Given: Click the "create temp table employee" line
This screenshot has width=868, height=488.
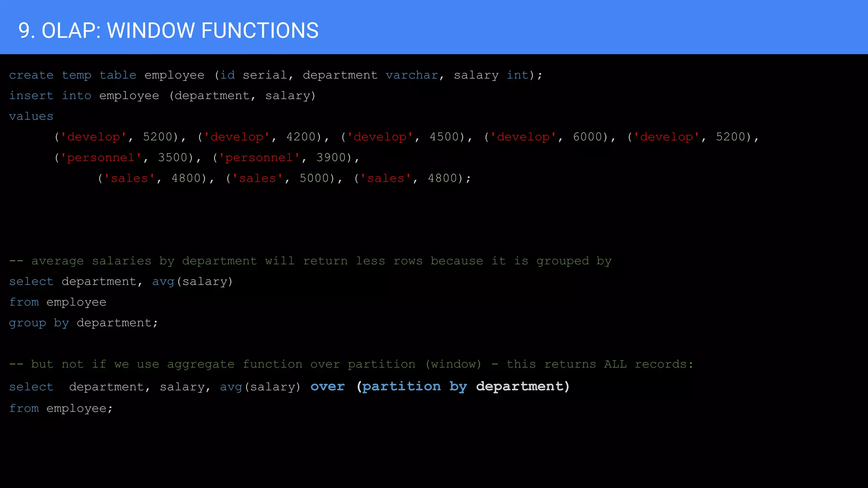Looking at the screenshot, I should 275,75.
